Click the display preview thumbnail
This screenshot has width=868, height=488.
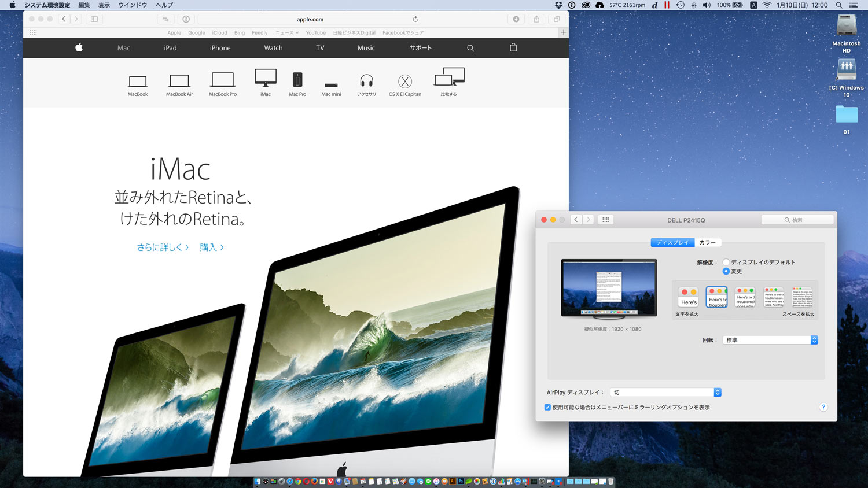point(609,289)
